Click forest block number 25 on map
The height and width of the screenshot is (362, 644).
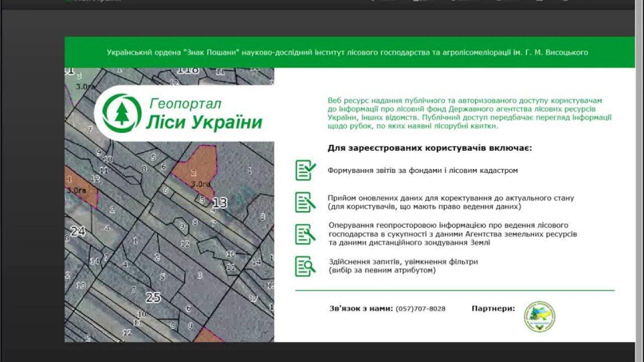coord(153,298)
